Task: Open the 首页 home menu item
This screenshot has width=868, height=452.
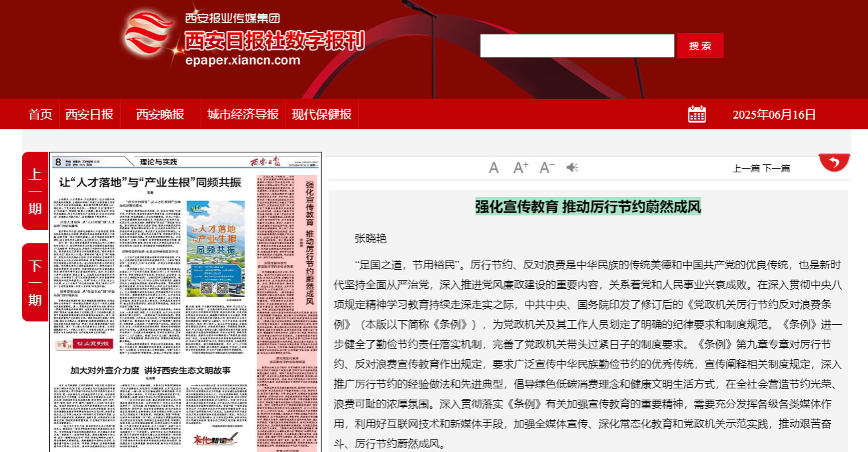Action: pyautogui.click(x=40, y=114)
